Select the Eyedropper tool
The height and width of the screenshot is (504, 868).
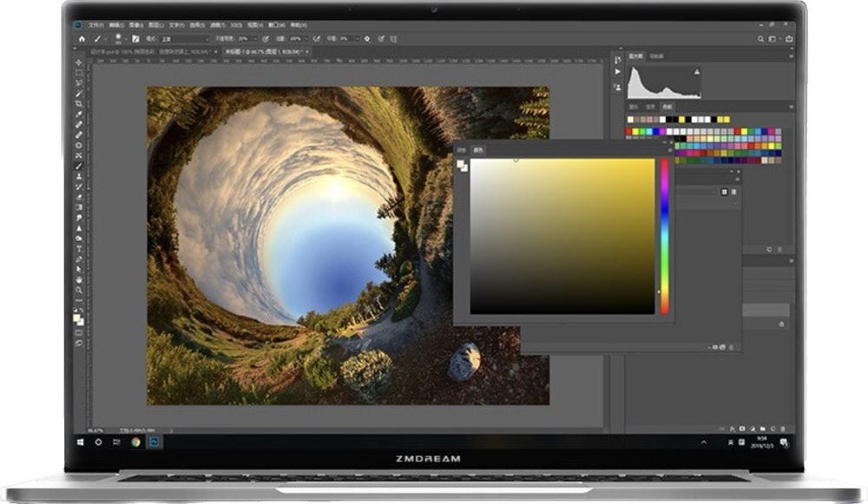pyautogui.click(x=79, y=114)
